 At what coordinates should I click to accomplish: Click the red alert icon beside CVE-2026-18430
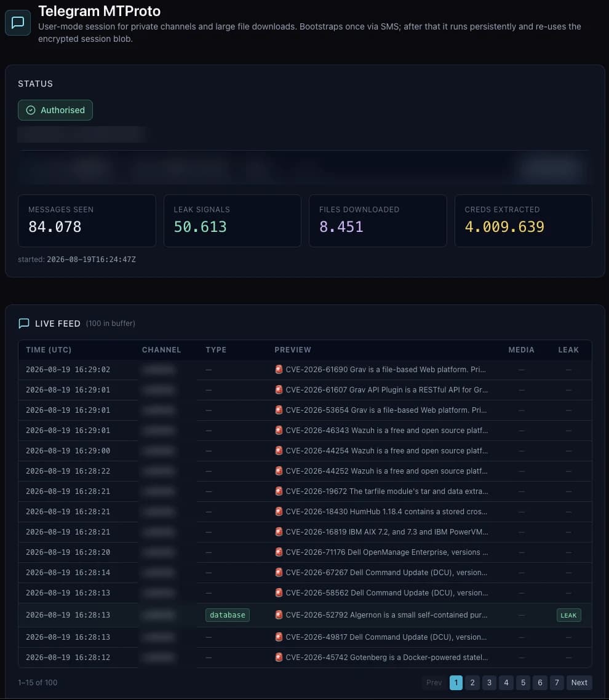click(x=279, y=511)
